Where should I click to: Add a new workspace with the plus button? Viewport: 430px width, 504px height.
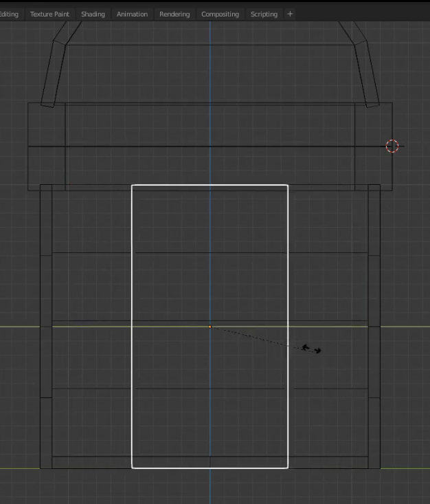coord(290,14)
